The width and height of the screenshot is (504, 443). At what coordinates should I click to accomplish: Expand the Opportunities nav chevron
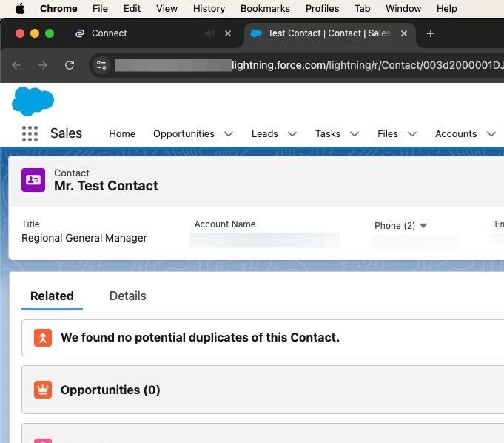[x=229, y=134]
